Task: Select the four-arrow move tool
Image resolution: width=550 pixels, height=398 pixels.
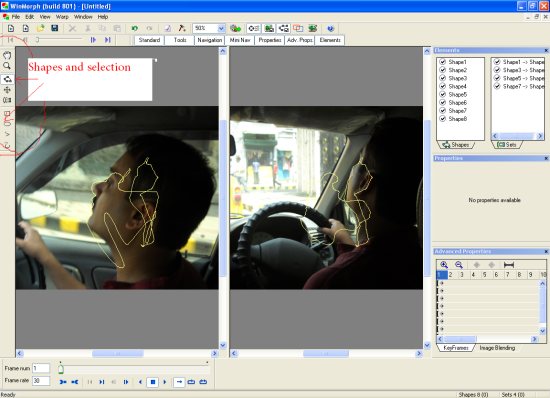Action: coord(7,90)
